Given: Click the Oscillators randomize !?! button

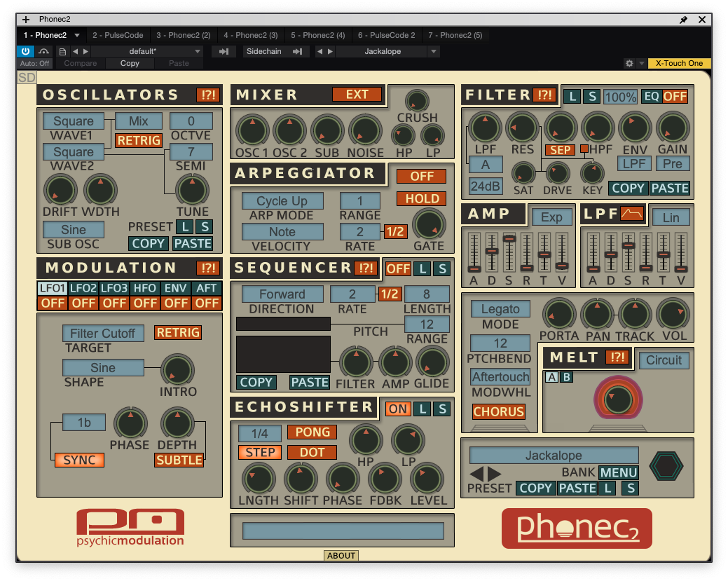Looking at the screenshot, I should (209, 95).
